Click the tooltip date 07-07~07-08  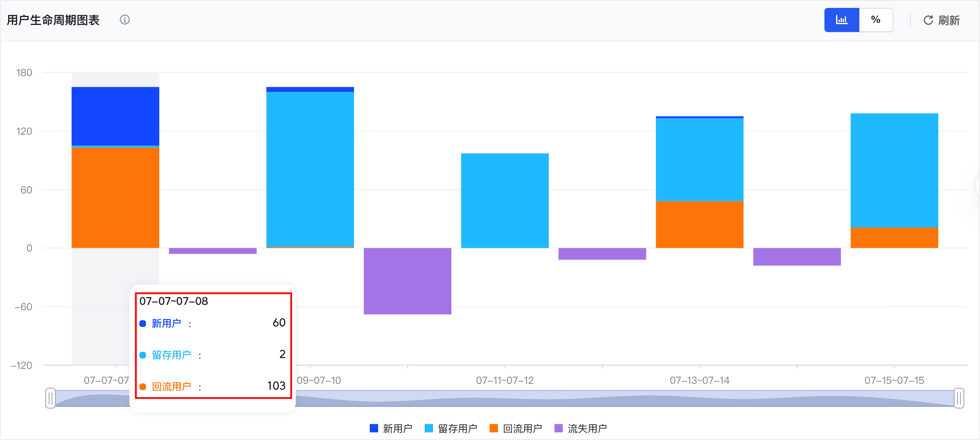point(173,301)
